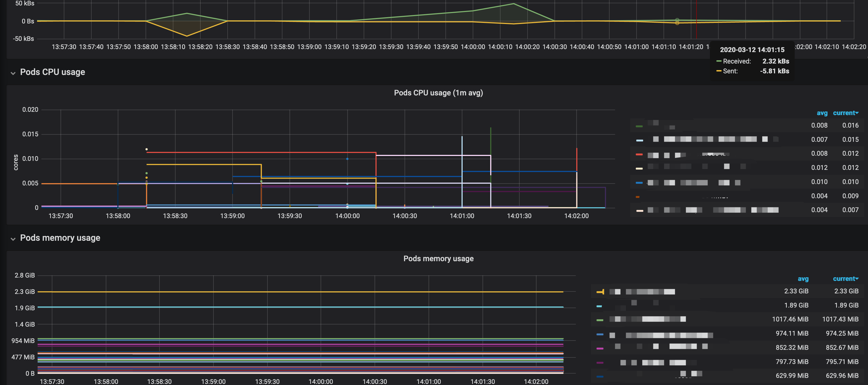Click the Pods CPU usage row title
This screenshot has width=868, height=385.
(x=53, y=72)
